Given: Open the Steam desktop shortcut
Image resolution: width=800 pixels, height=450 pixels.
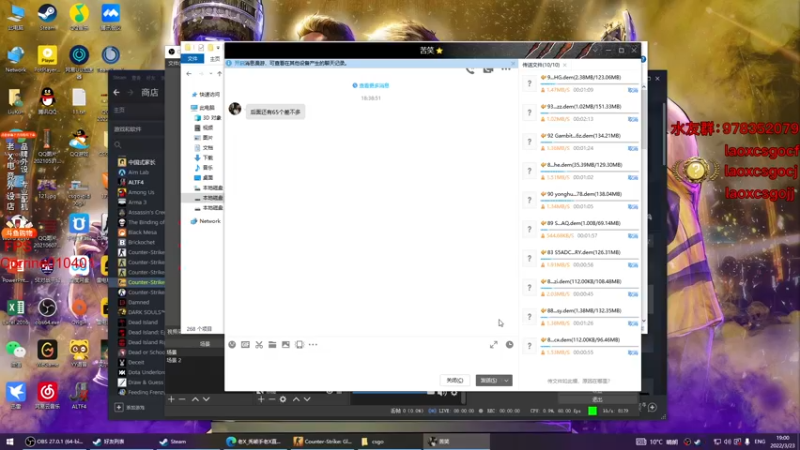Looking at the screenshot, I should pyautogui.click(x=47, y=16).
